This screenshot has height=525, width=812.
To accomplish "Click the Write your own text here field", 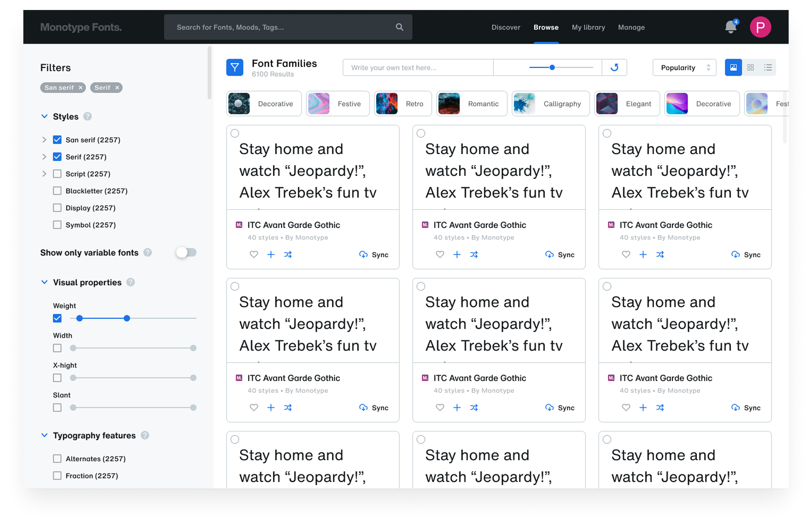I will 417,67.
